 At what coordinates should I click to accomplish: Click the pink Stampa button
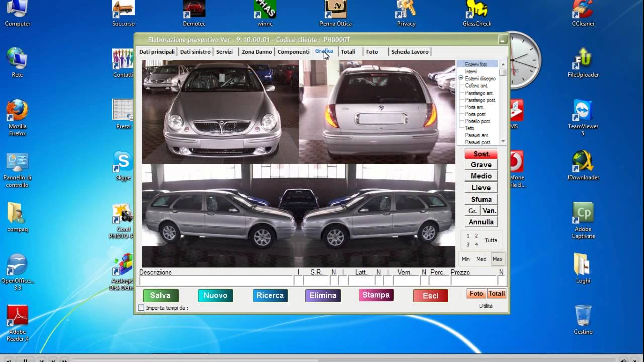pos(376,295)
